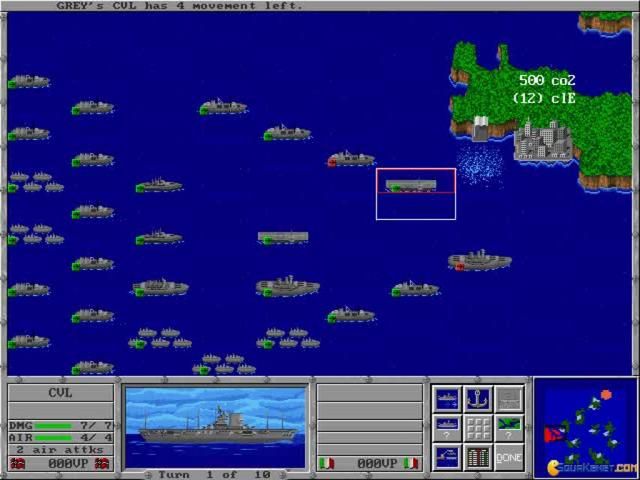Screen dimensions: 640x480
Task: Click the left Italian flag icon
Action: [x=326, y=464]
